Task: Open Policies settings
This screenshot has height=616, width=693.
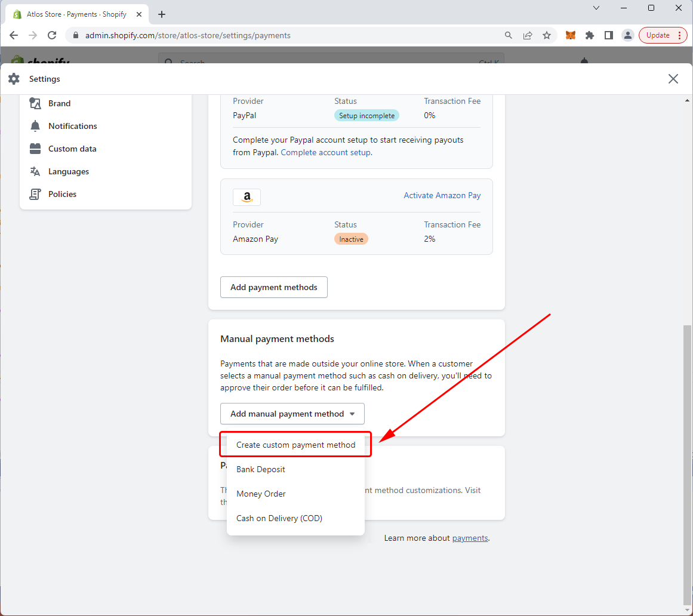Action: 62,194
